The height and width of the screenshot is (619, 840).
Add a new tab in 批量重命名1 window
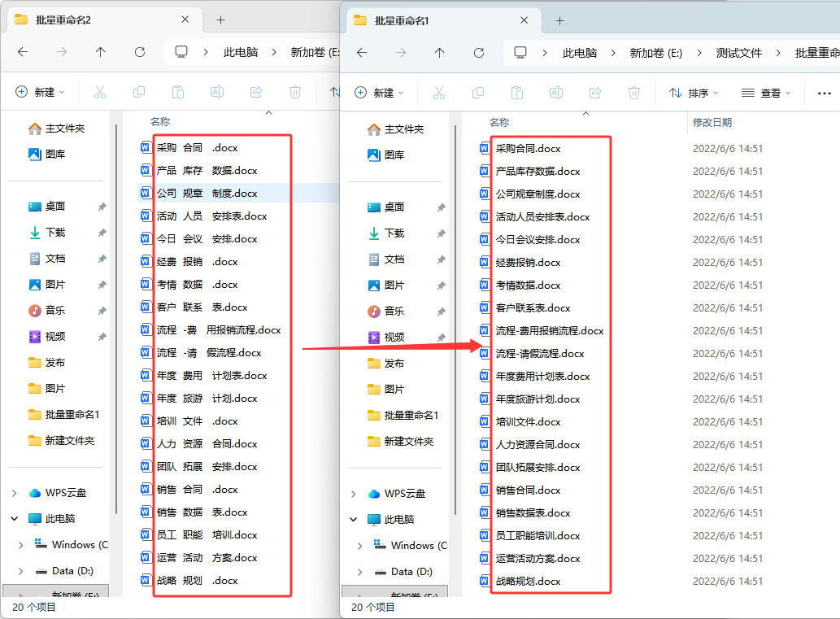coord(559,21)
